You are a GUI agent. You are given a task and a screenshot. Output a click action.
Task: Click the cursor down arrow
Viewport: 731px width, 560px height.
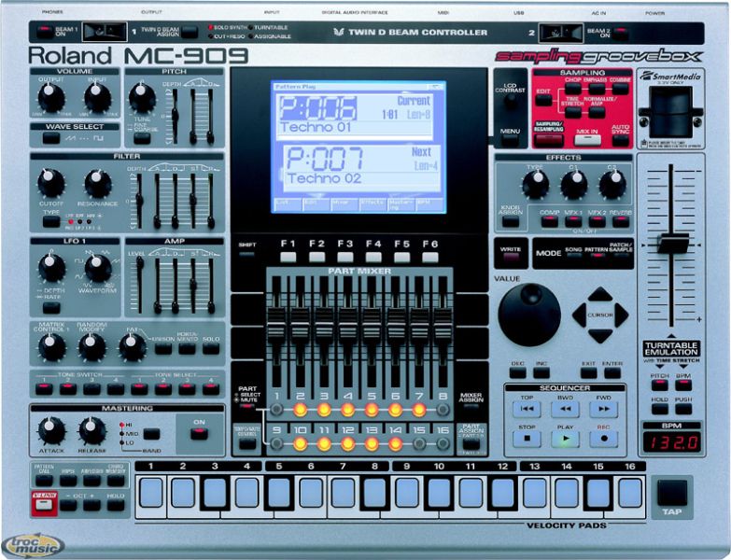pos(600,335)
